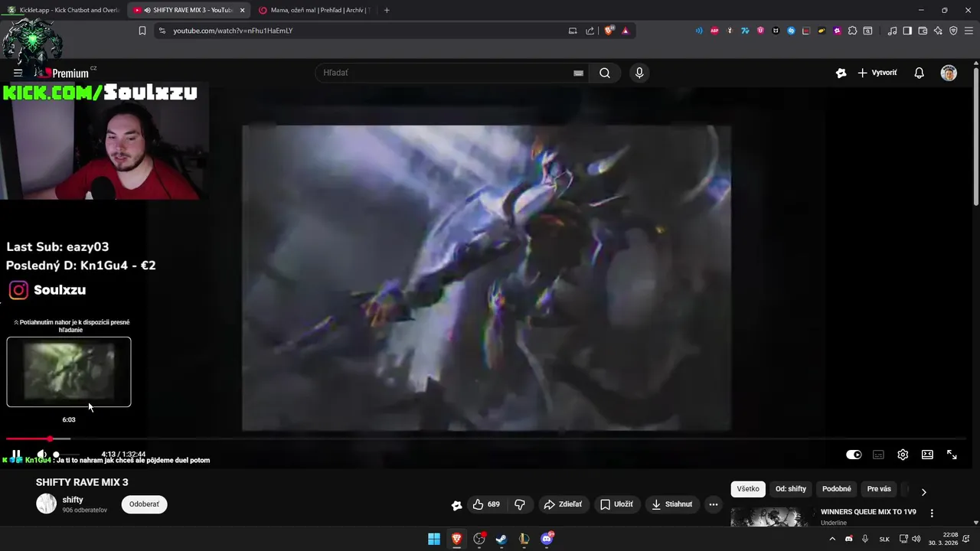This screenshot has width=980, height=551.
Task: Open the shifty channel avatar
Action: 47,504
